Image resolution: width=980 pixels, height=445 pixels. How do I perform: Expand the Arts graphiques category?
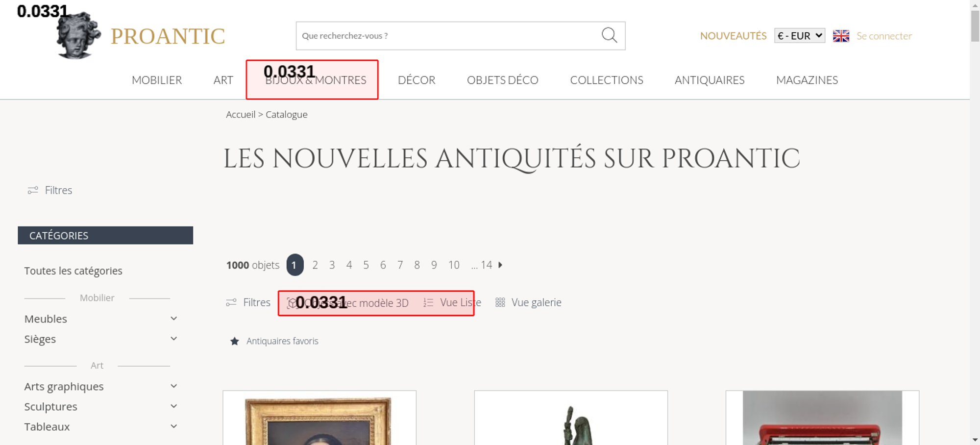coord(173,386)
